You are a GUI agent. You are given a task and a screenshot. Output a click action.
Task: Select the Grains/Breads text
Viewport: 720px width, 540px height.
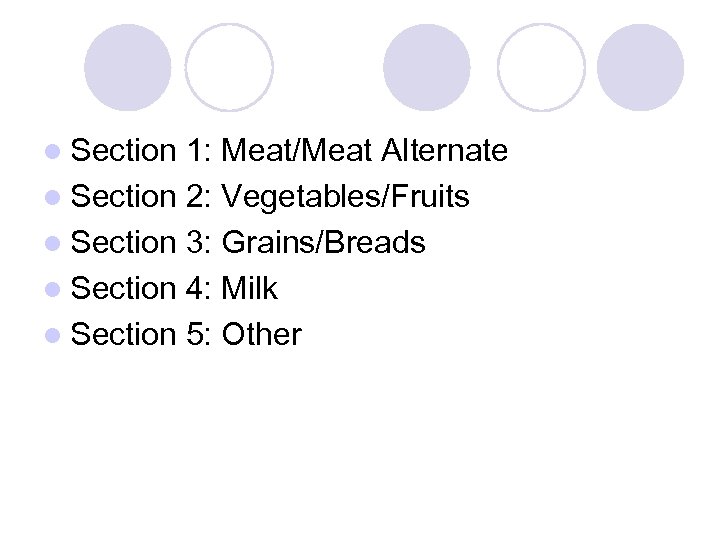tap(323, 243)
